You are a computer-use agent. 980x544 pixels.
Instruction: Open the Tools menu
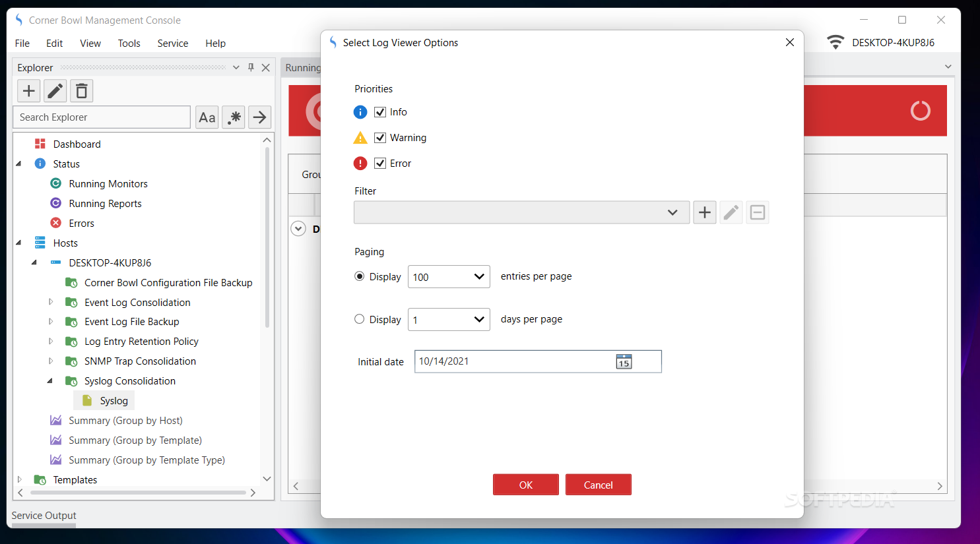[129, 43]
